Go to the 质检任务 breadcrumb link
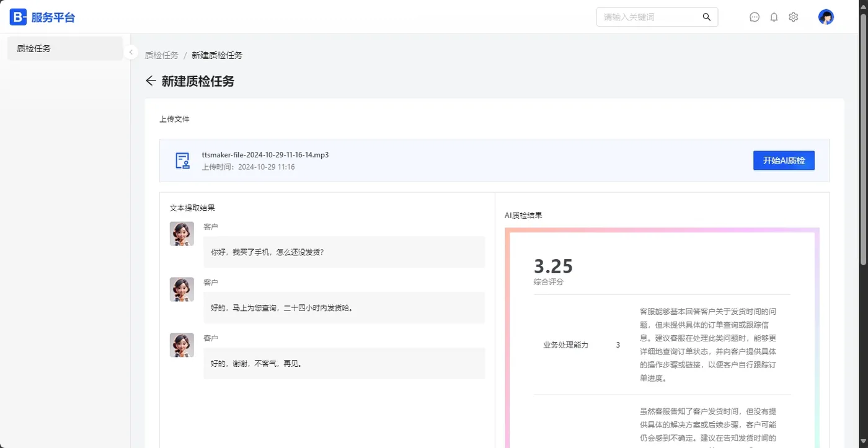 (162, 55)
